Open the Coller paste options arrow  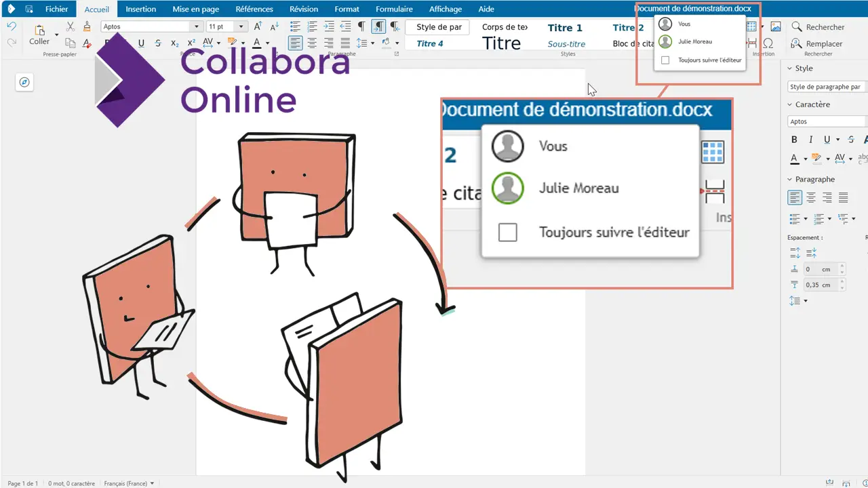(x=57, y=34)
